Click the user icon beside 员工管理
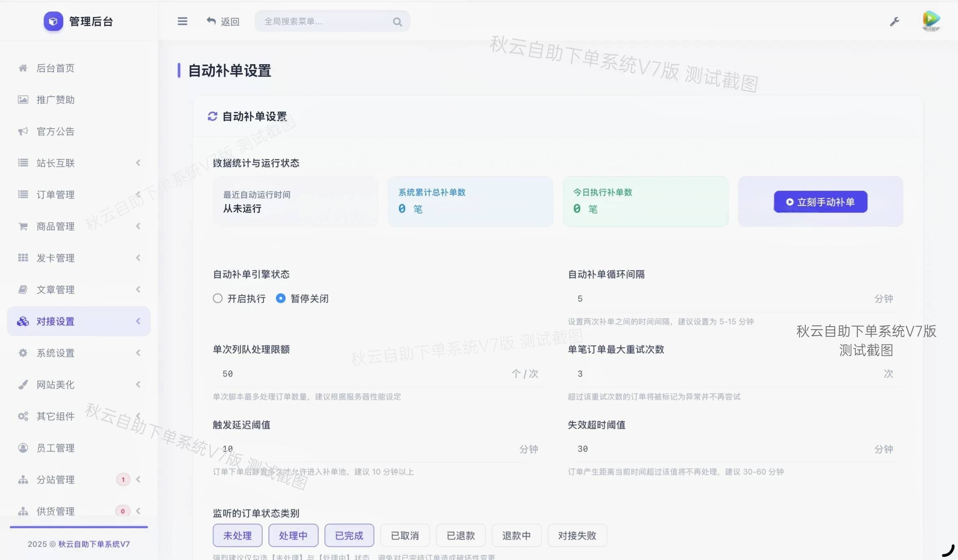 [x=23, y=448]
